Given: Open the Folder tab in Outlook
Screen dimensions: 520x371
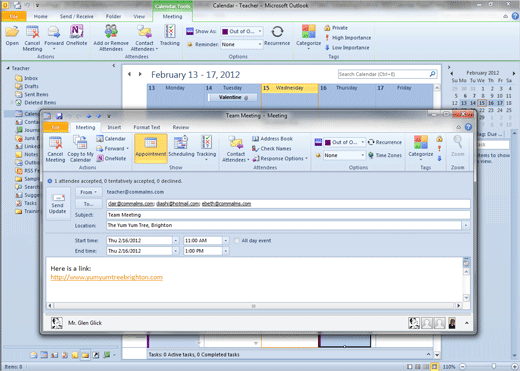Looking at the screenshot, I should tap(113, 16).
